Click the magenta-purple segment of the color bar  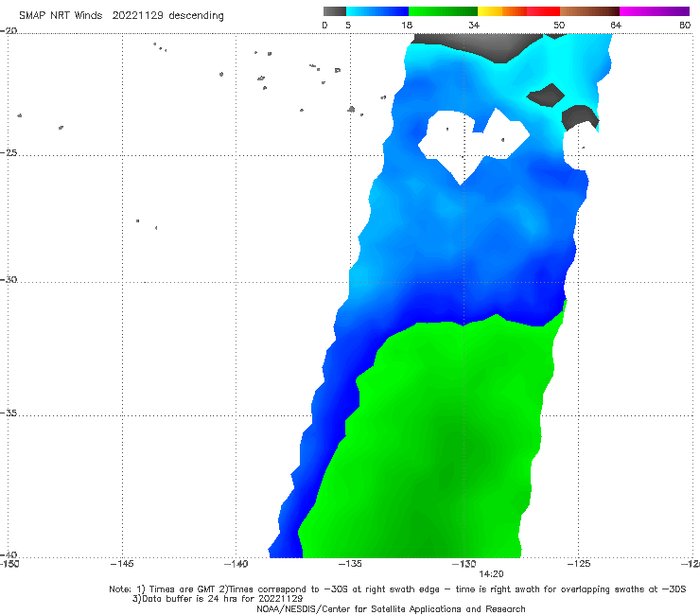pyautogui.click(x=655, y=11)
